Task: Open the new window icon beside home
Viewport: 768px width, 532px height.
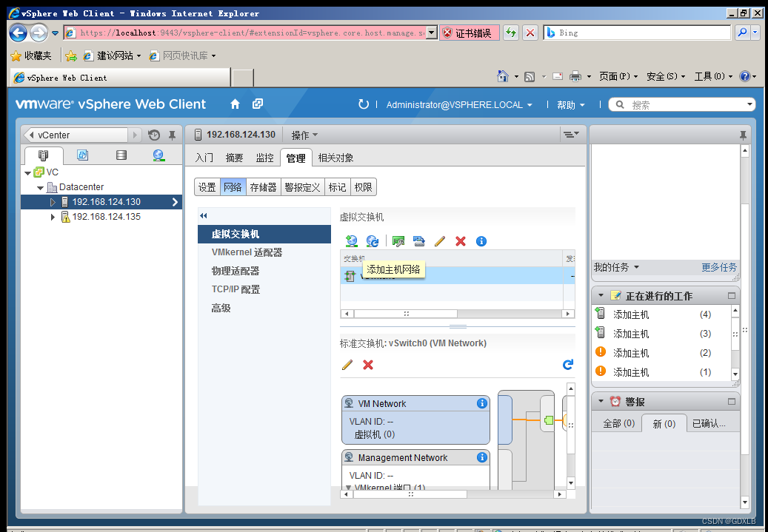Action: tap(258, 104)
